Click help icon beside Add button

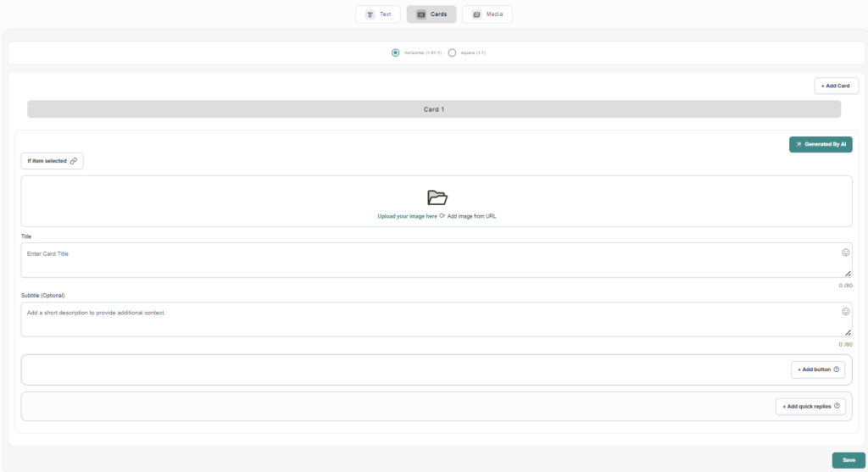coord(837,369)
